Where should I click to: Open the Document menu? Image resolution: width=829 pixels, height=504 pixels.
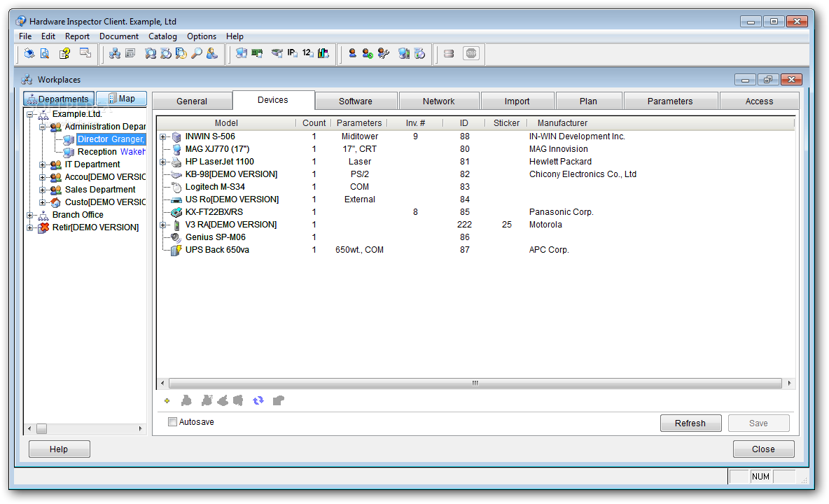(119, 36)
